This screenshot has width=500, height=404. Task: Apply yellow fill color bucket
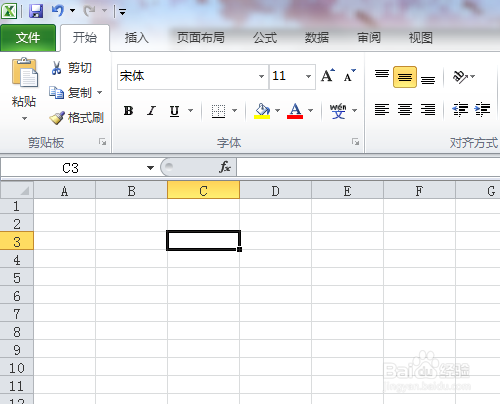pyautogui.click(x=262, y=111)
